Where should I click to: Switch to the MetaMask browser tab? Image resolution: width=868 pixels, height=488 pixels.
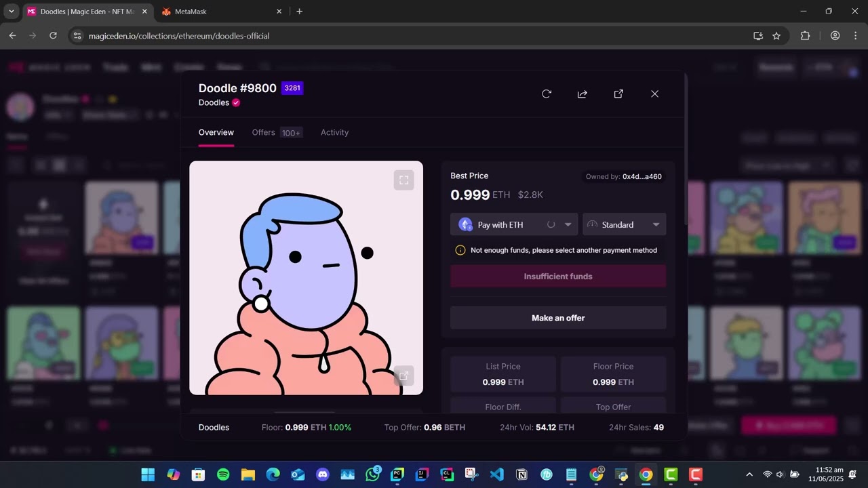pyautogui.click(x=222, y=12)
